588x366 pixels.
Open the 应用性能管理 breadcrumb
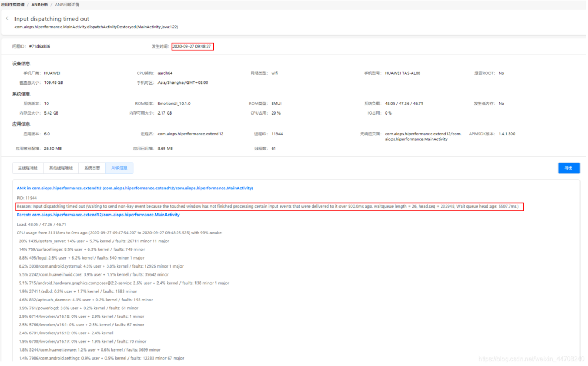point(12,4)
